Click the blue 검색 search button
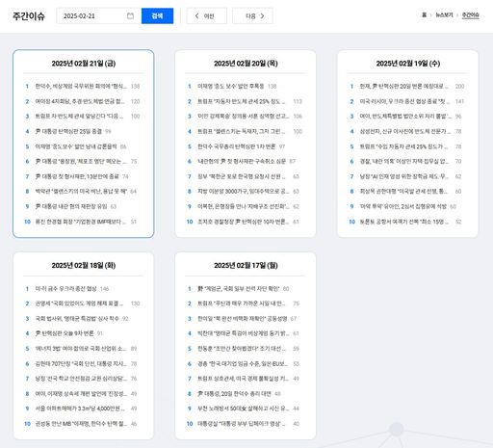Image resolution: width=493 pixels, height=448 pixels. (157, 15)
